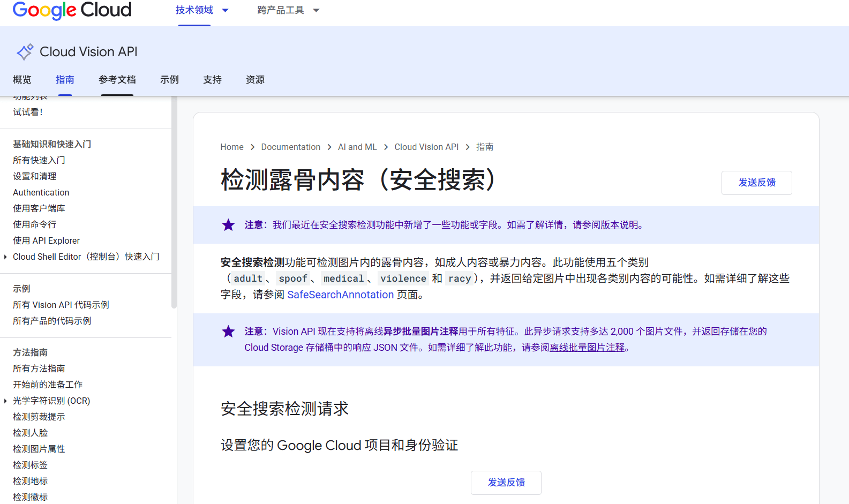
Task: Open 开始前的准备工作 sidebar link
Action: tap(48, 385)
